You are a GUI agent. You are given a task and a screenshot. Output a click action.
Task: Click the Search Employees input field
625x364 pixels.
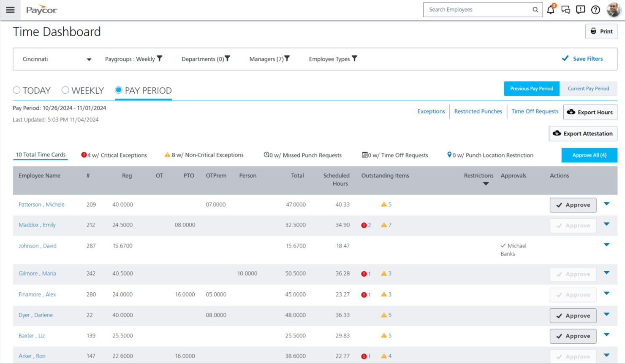tap(477, 10)
